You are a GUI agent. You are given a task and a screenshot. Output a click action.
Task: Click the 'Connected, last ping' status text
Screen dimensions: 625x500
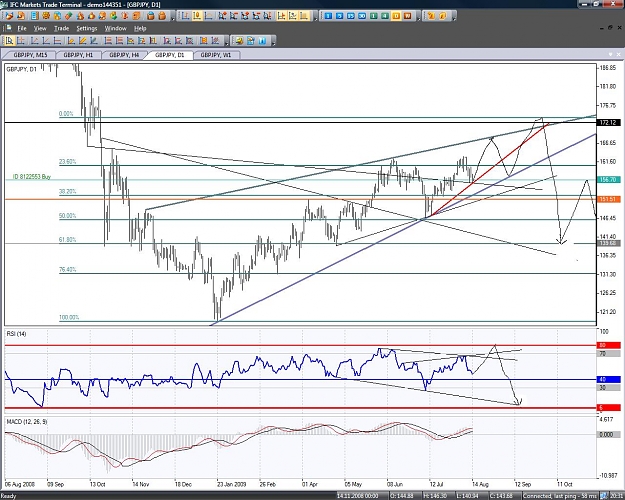pyautogui.click(x=560, y=496)
